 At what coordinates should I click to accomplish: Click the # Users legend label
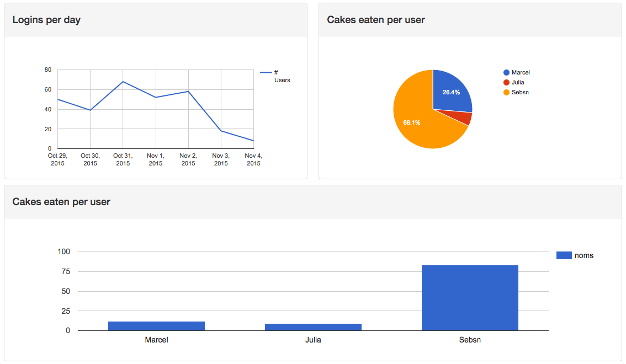282,76
